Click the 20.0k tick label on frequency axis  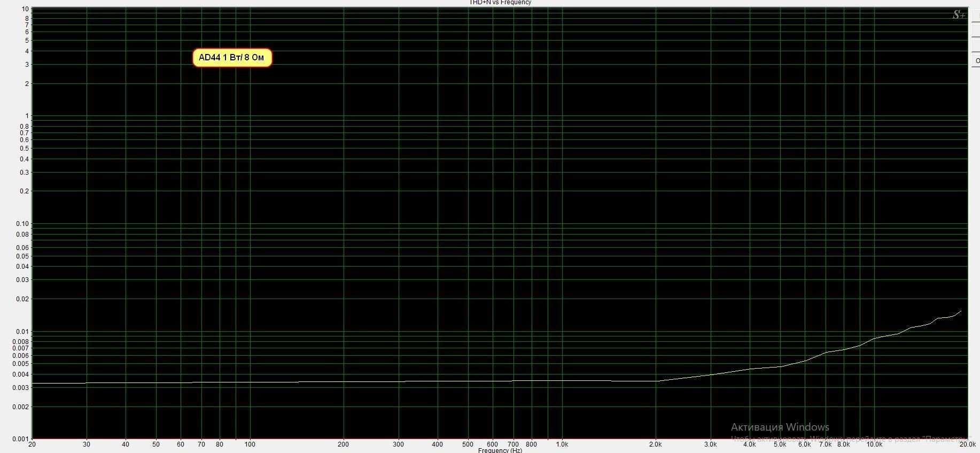pyautogui.click(x=967, y=444)
